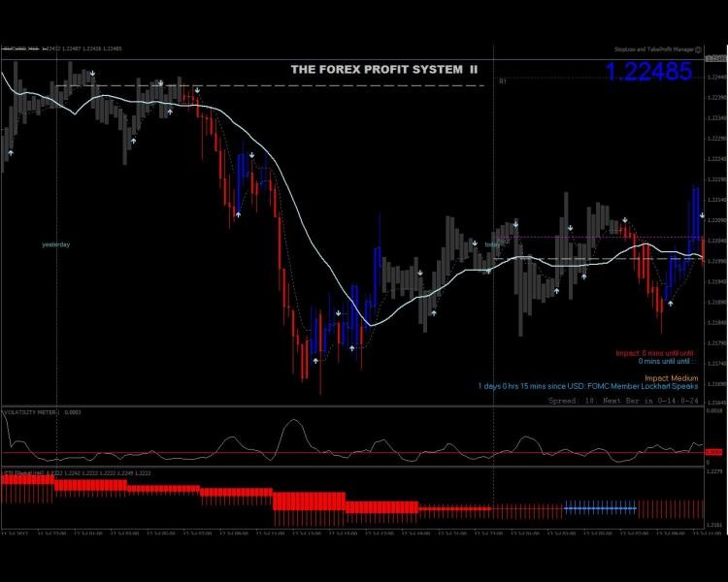Click the orange 'Impact Medium' label
This screenshot has width=728, height=582.
click(672, 378)
